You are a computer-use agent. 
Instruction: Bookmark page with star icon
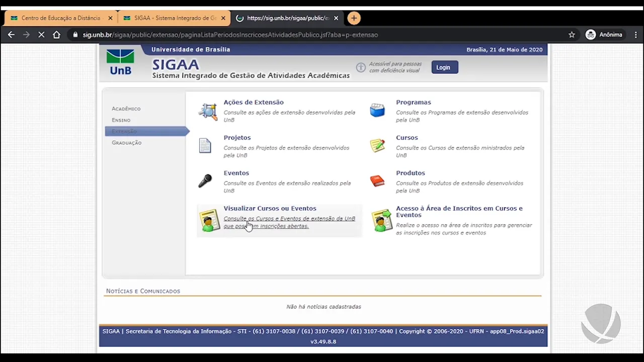[x=572, y=35]
